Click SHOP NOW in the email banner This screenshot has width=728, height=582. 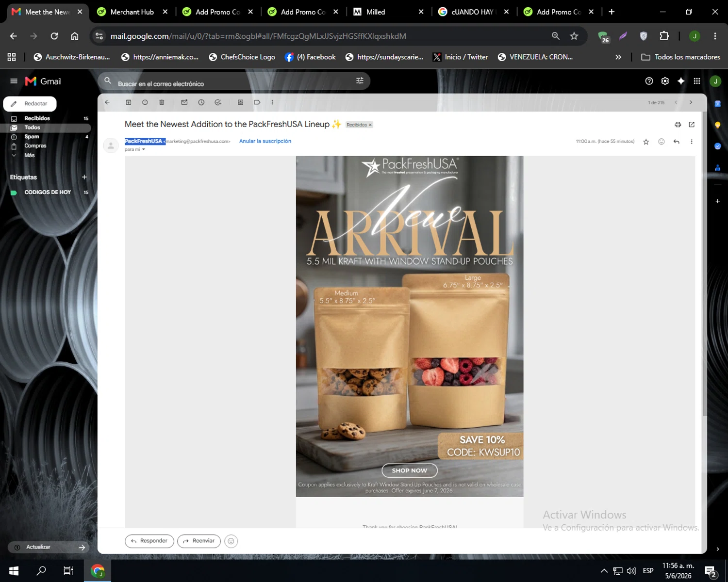pyautogui.click(x=410, y=470)
